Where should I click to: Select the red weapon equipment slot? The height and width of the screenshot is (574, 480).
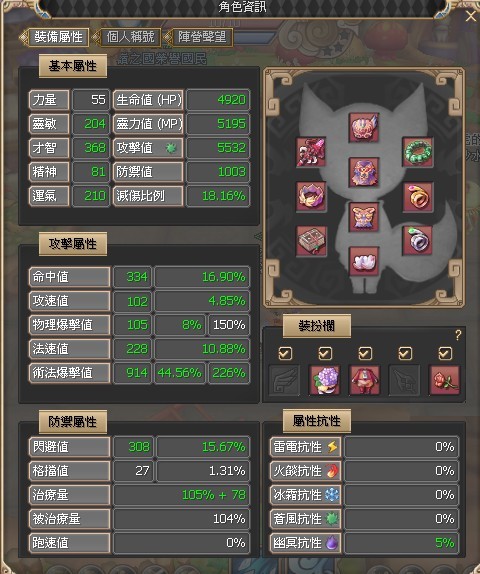(x=310, y=152)
